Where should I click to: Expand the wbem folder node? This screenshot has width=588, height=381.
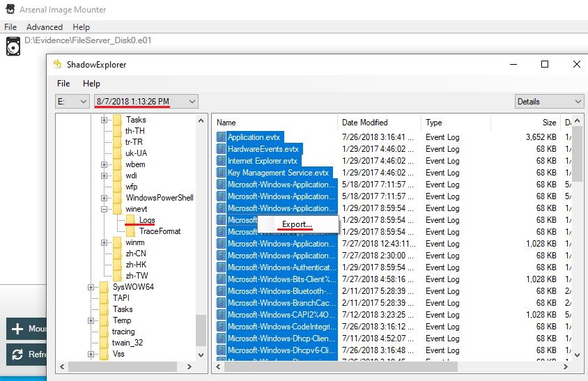pos(104,164)
